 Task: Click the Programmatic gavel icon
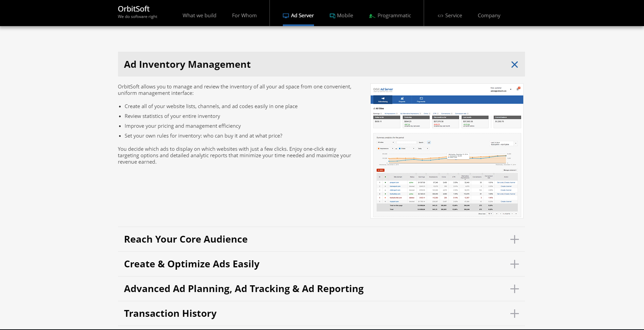(372, 16)
